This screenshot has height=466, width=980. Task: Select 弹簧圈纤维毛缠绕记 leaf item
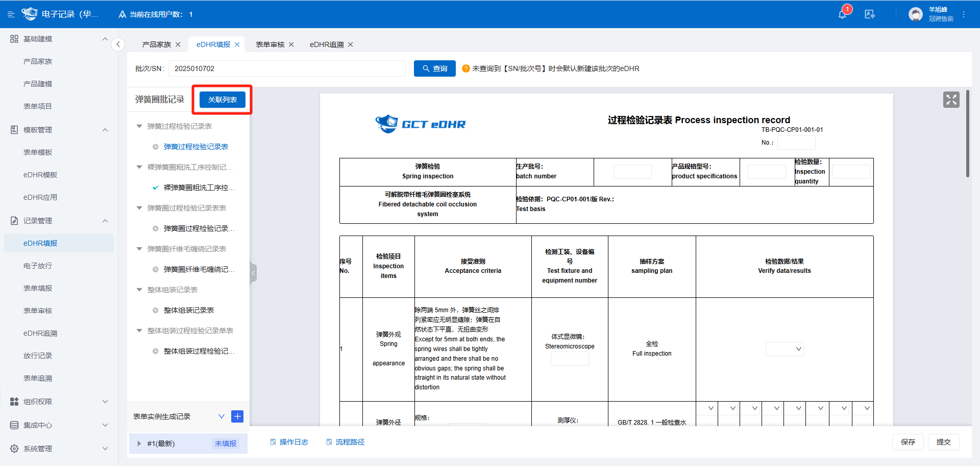coord(199,269)
